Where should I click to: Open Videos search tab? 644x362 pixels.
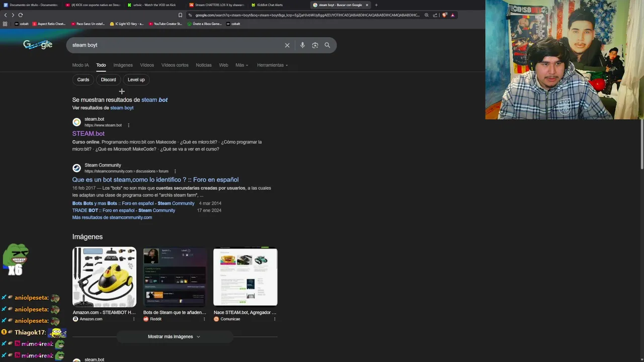[x=147, y=65]
